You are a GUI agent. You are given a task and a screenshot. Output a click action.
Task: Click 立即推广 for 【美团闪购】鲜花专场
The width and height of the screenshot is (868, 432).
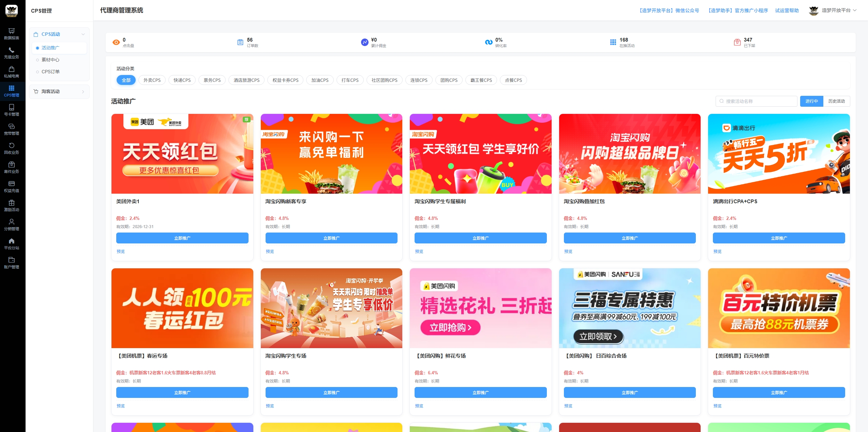pos(480,392)
